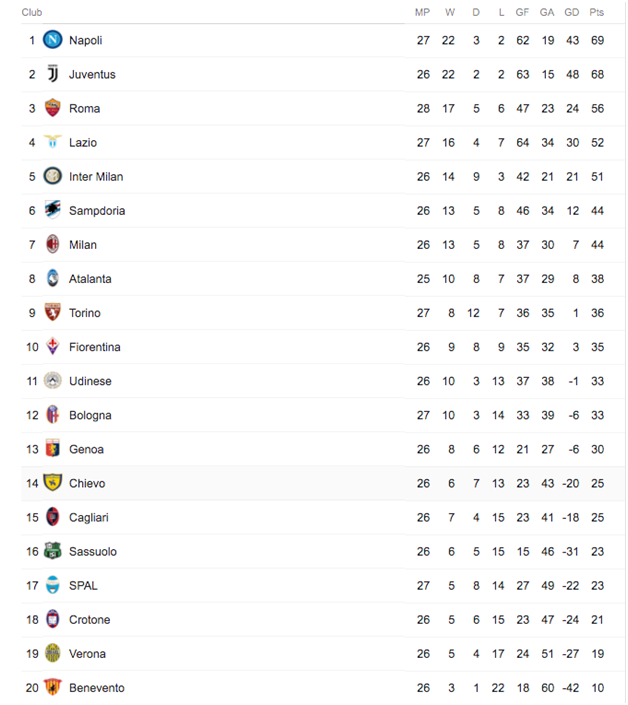The image size is (628, 705).
Task: Click the Juventus club logo
Action: tap(53, 74)
